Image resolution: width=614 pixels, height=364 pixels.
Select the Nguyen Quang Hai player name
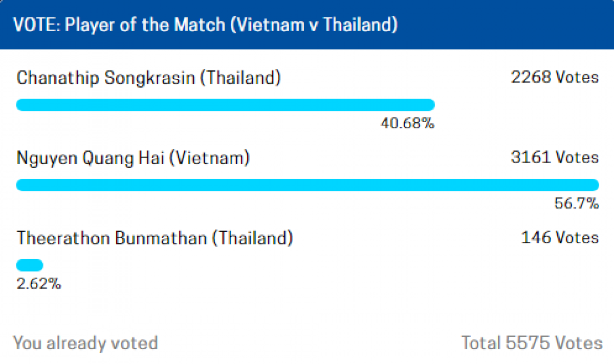pyautogui.click(x=91, y=158)
